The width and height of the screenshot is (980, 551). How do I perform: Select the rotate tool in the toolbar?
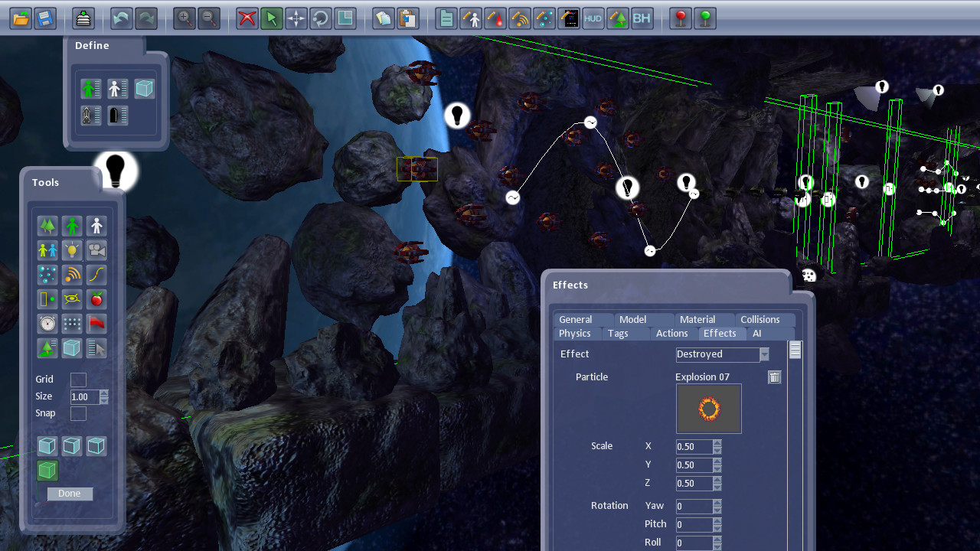[321, 18]
